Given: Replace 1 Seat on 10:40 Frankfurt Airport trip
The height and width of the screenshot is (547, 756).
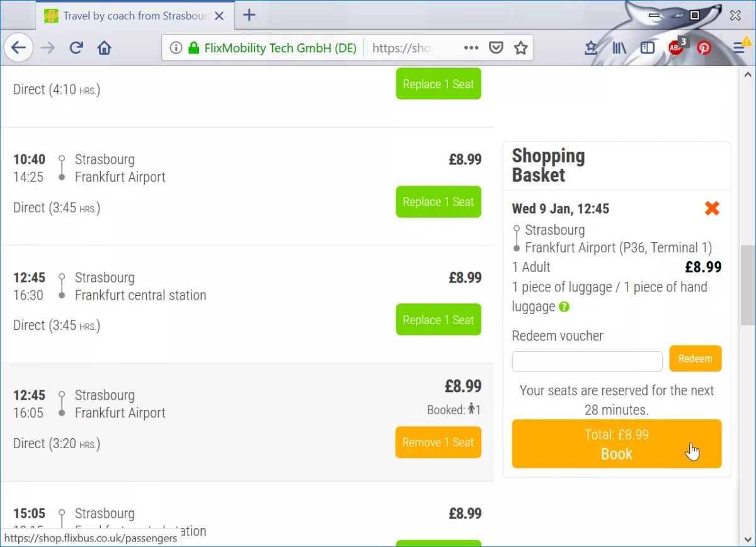Looking at the screenshot, I should pyautogui.click(x=438, y=201).
